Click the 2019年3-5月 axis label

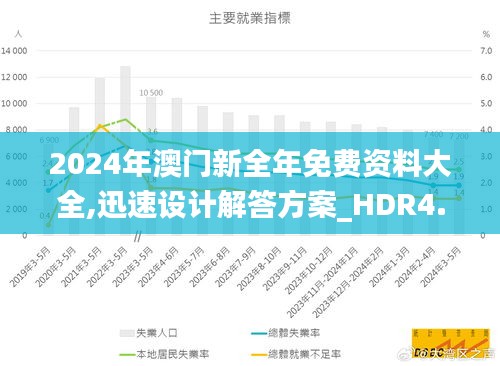click(x=30, y=267)
